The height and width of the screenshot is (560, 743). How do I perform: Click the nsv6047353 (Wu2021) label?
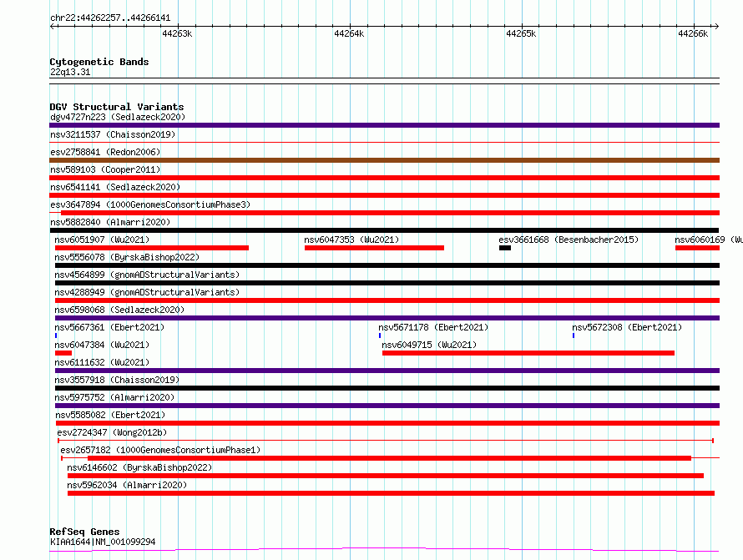coord(351,240)
